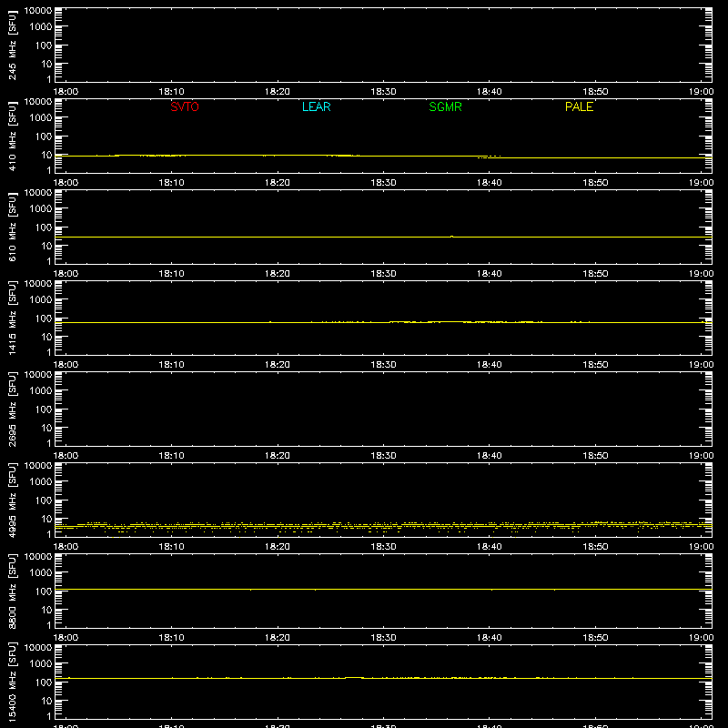The width and height of the screenshot is (728, 728).
Task: Click the yellow PALE station label
Action: click(579, 106)
